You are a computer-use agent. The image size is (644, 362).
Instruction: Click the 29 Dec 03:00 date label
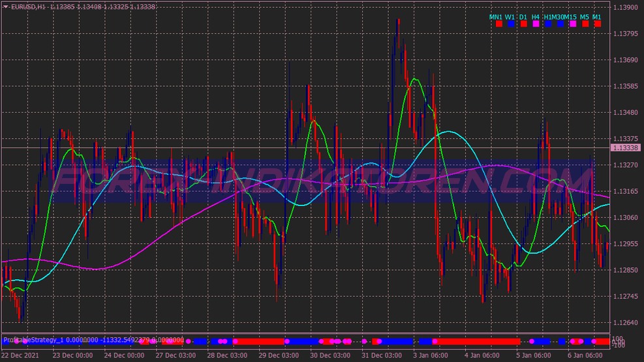click(x=279, y=355)
